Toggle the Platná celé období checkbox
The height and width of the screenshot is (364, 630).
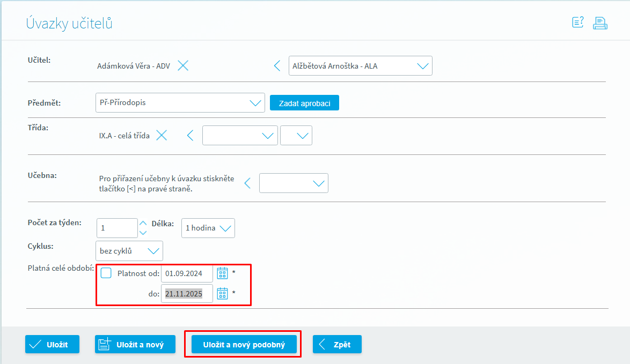[x=106, y=273]
